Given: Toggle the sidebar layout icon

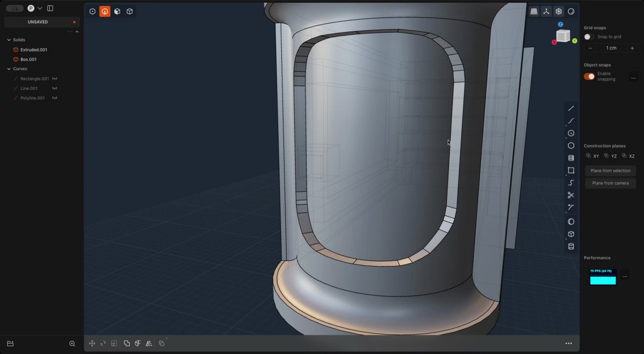Looking at the screenshot, I should pos(50,8).
